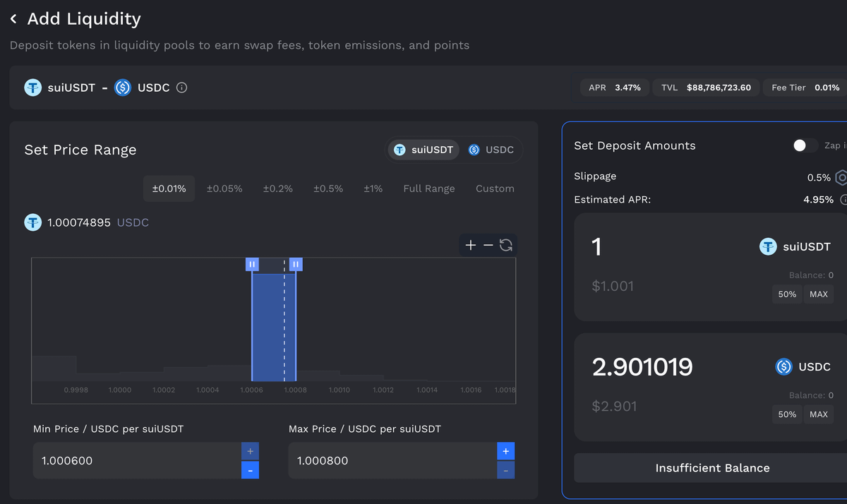Choose the Full Range preset
The image size is (847, 504).
[429, 188]
